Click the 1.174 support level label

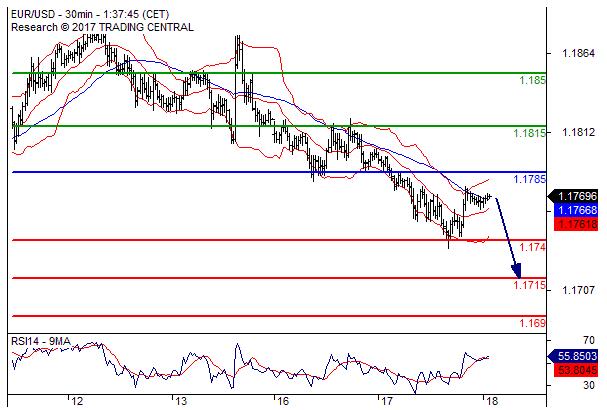click(532, 247)
